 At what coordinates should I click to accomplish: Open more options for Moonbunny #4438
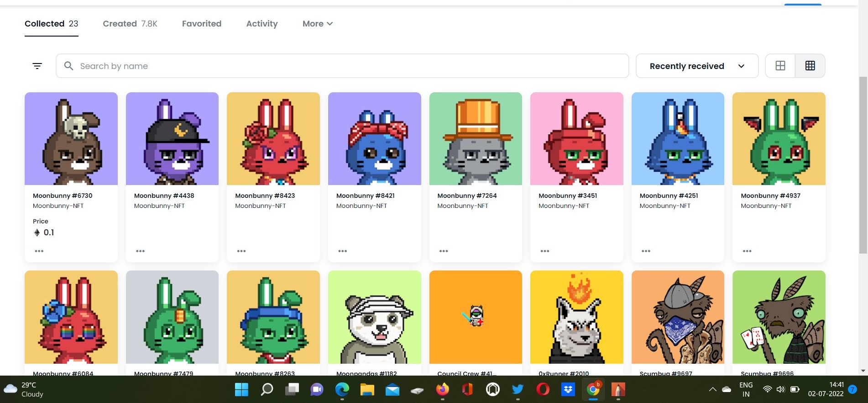click(140, 251)
